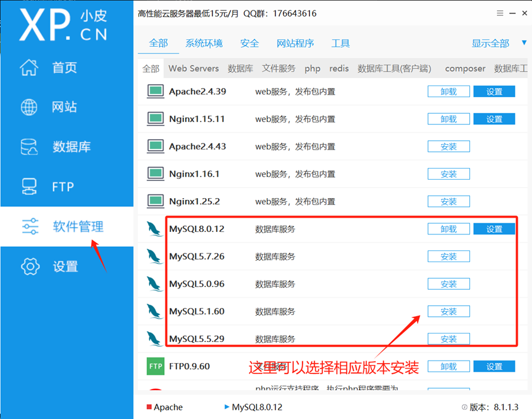Install Nginx1.16.1 with 安装 button
532x419 pixels.
pos(448,174)
